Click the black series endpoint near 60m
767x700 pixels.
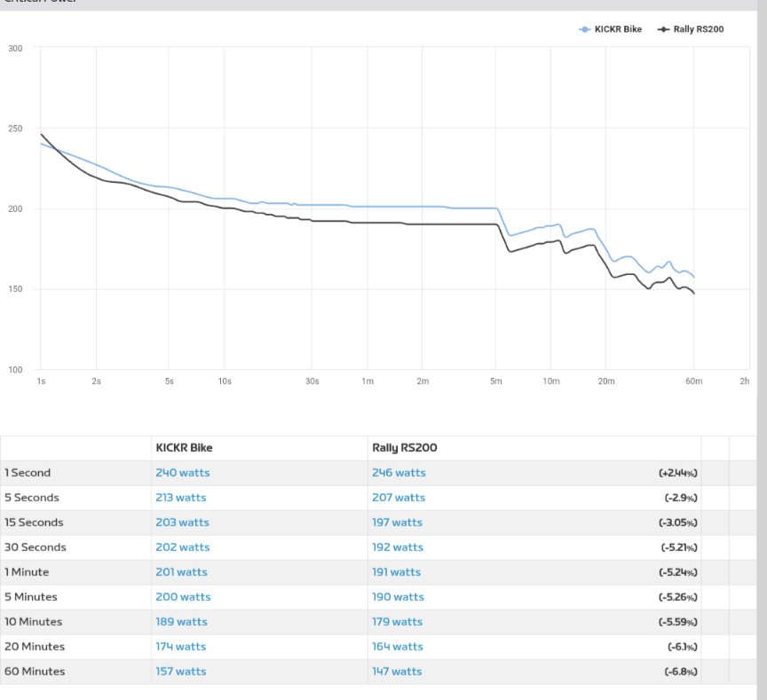pos(692,294)
